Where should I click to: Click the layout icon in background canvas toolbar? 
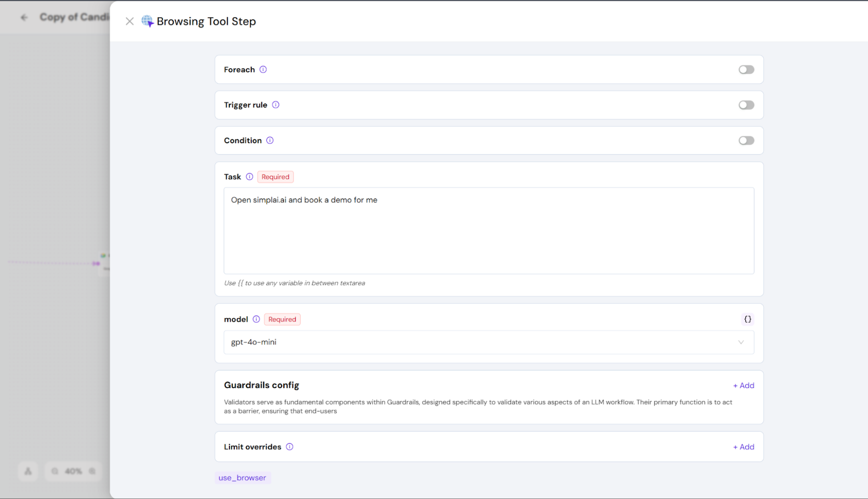pyautogui.click(x=28, y=471)
